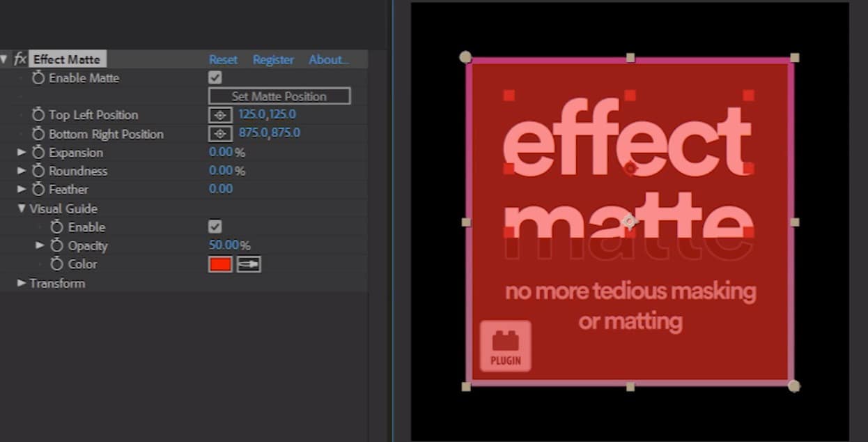Uncheck the Visual Guide Enable checkbox

[x=215, y=227]
